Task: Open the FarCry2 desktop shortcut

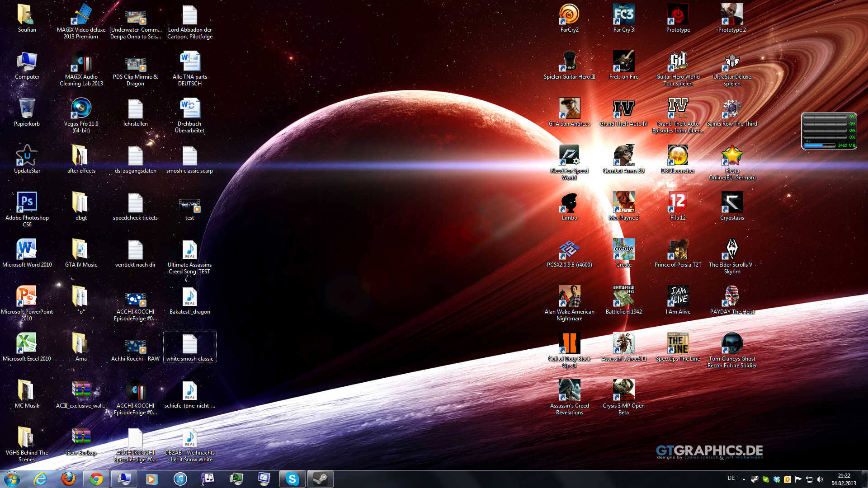Action: 569,18
